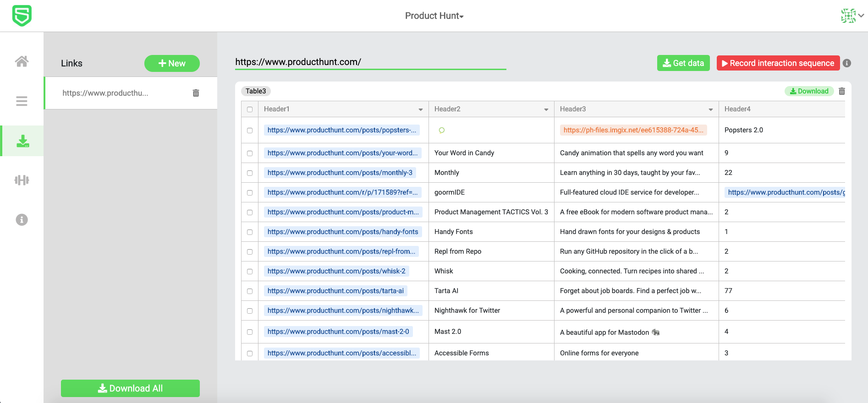Check the row checkbox for Your Word in Candy

pyautogui.click(x=250, y=153)
